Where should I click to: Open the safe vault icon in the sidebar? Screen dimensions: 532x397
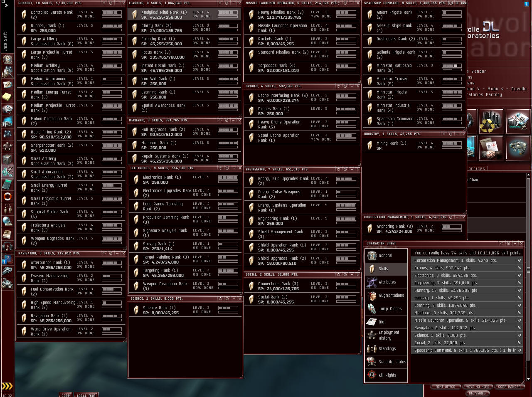pyautogui.click(x=7, y=159)
